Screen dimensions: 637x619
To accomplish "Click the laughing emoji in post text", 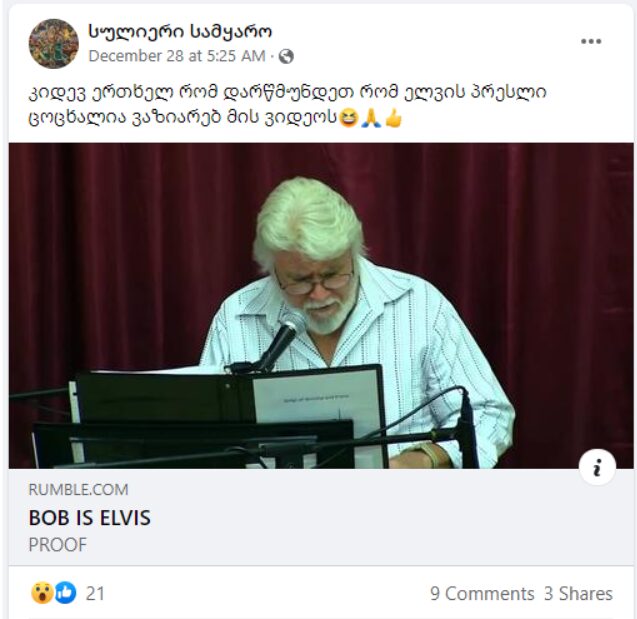I will coord(349,118).
